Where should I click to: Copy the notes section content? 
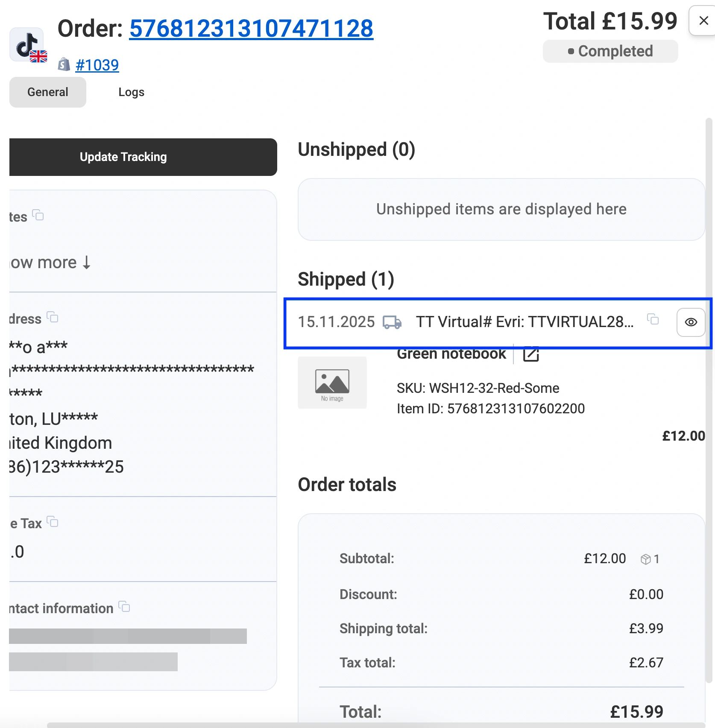[x=38, y=215]
